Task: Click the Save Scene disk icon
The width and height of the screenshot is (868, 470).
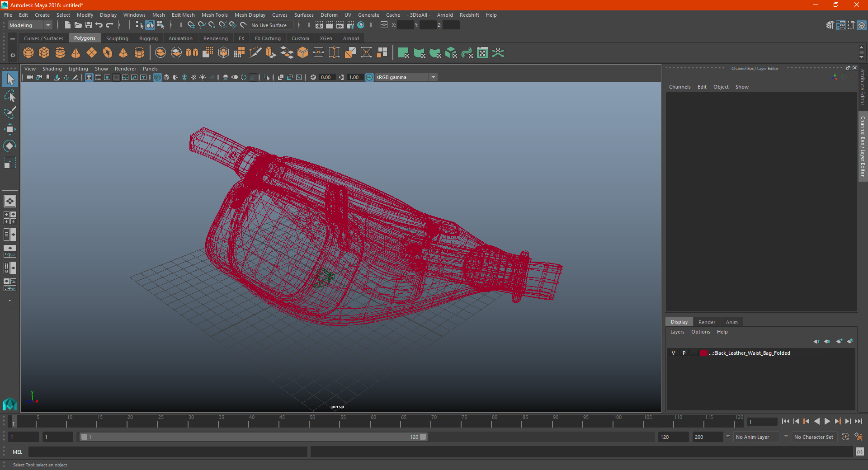Action: [89, 25]
